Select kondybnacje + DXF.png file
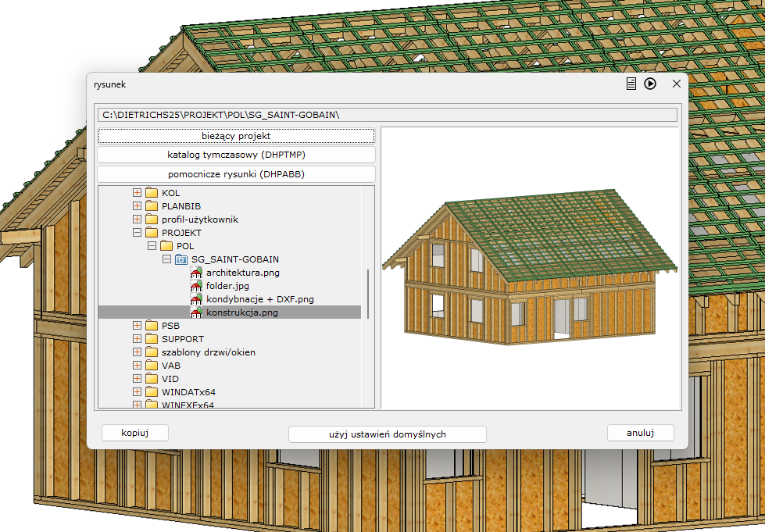 [x=260, y=299]
